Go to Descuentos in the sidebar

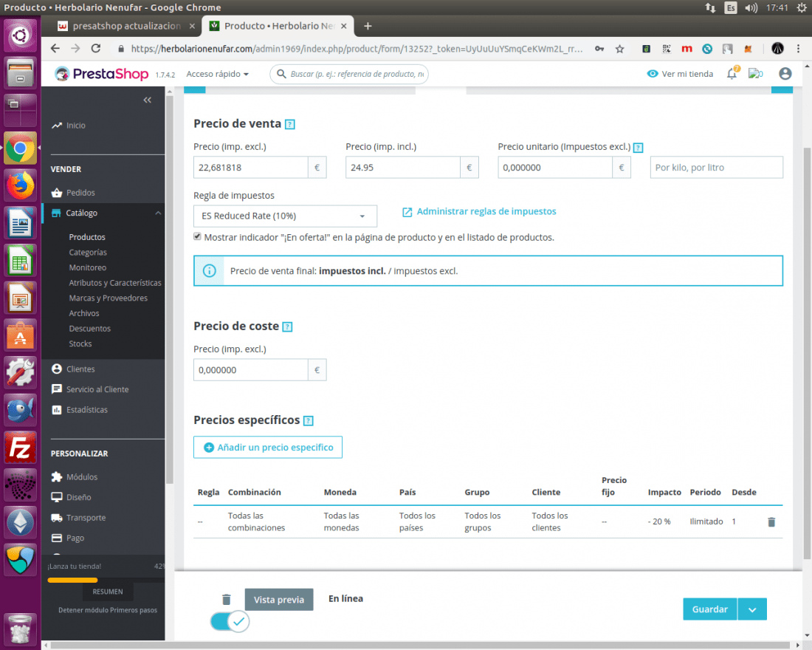[x=89, y=329]
